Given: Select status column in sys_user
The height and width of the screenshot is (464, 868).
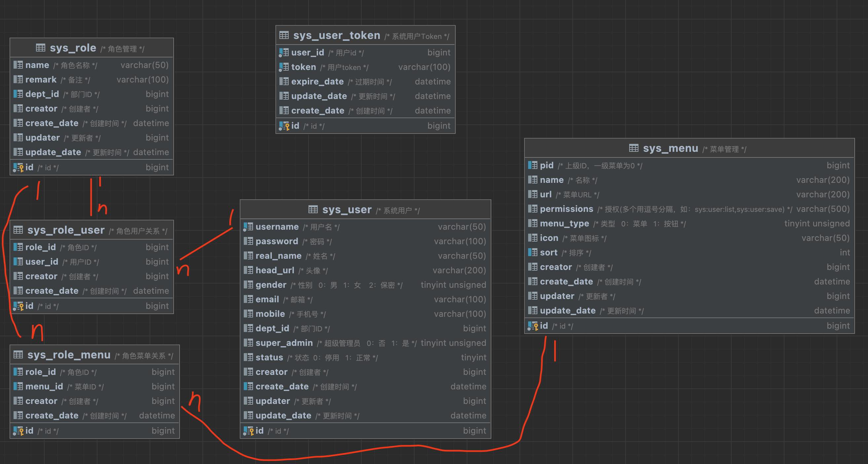Looking at the screenshot, I should 365,357.
